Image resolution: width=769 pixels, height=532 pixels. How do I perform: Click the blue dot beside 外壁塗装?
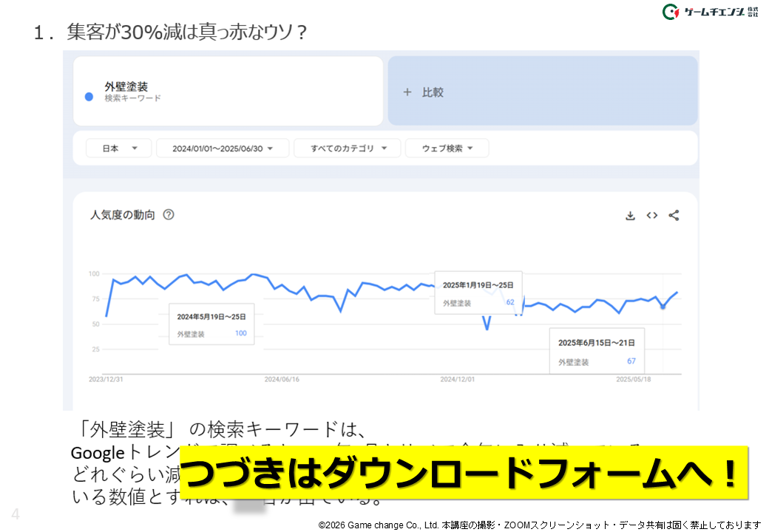tap(89, 97)
